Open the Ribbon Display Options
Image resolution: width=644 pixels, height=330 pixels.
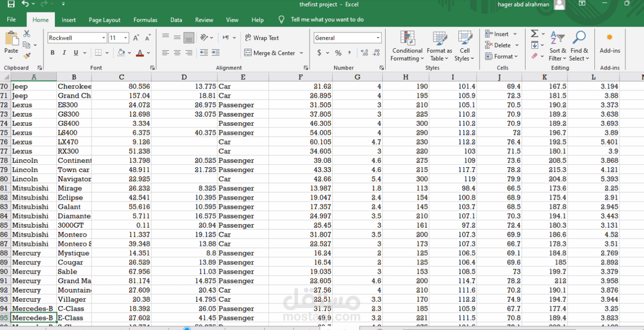(582, 4)
